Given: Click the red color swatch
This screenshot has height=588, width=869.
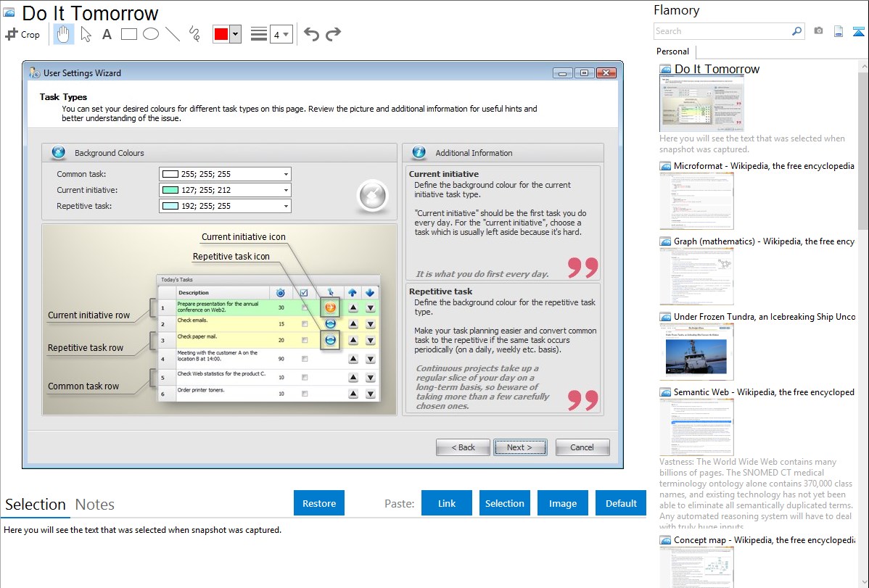Looking at the screenshot, I should 221,34.
